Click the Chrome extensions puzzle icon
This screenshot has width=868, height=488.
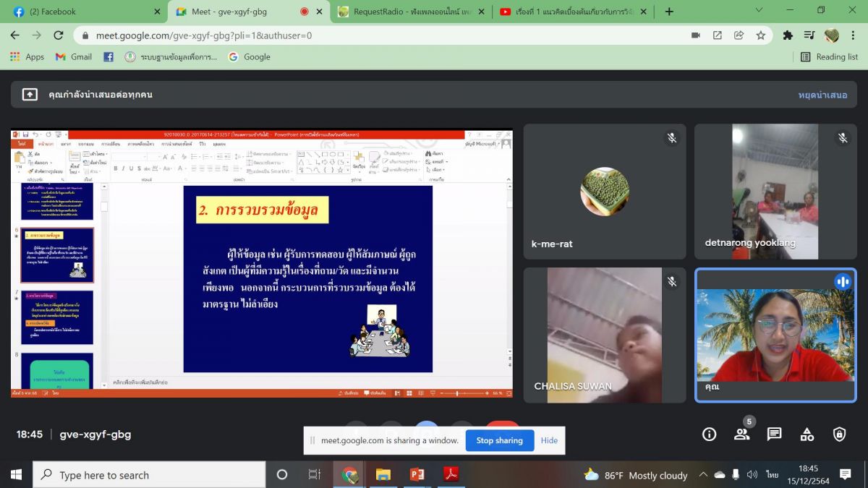click(x=788, y=35)
